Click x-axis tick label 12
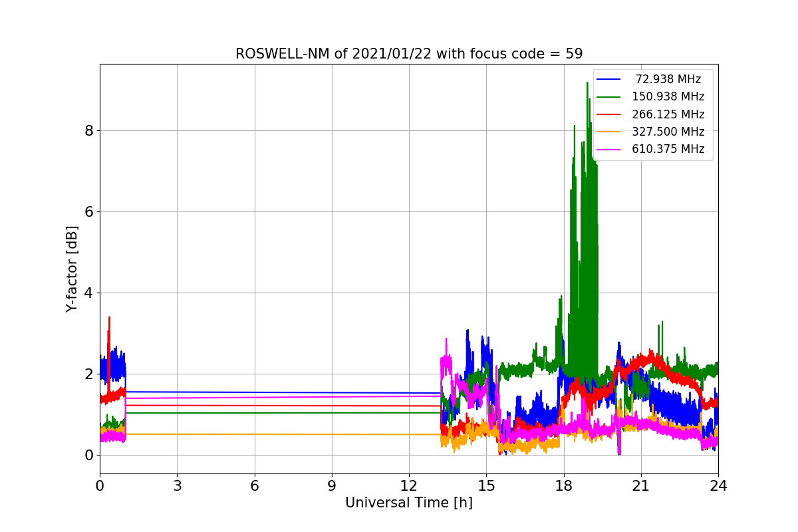The width and height of the screenshot is (798, 532). point(409,486)
